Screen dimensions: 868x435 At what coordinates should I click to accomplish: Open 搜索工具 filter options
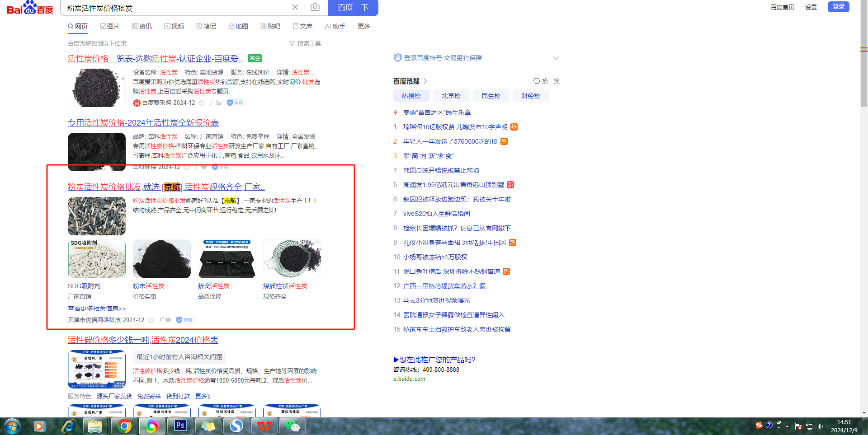click(305, 43)
